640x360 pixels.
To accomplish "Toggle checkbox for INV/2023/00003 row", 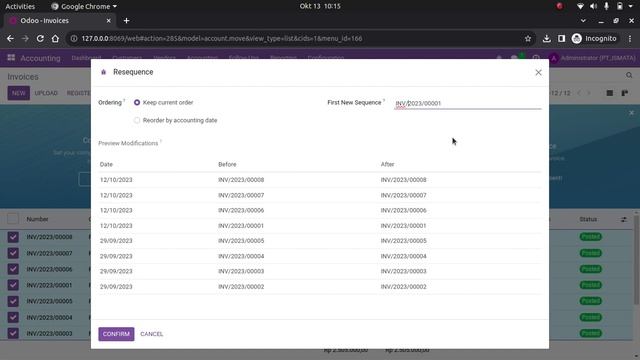I will click(13, 333).
